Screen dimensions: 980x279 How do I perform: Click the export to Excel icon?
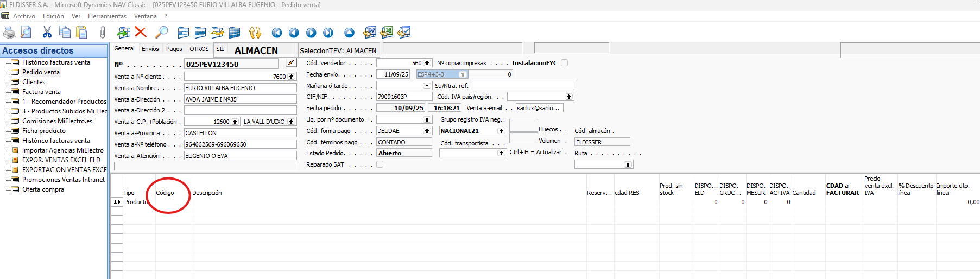pyautogui.click(x=387, y=33)
